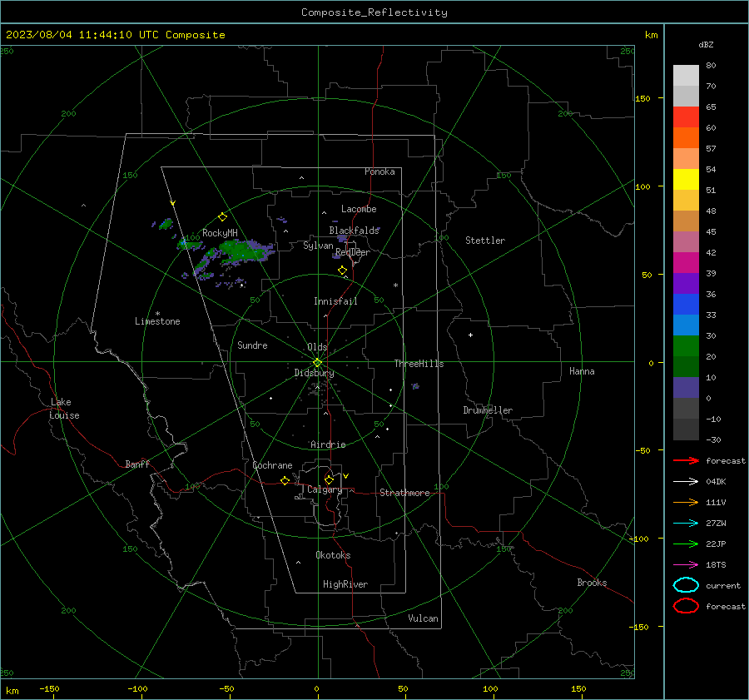Click the 80 dBZ scale value

711,66
